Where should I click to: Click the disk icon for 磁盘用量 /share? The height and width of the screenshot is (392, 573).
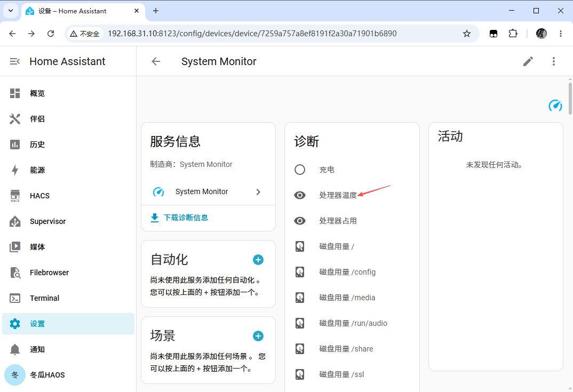tap(300, 349)
